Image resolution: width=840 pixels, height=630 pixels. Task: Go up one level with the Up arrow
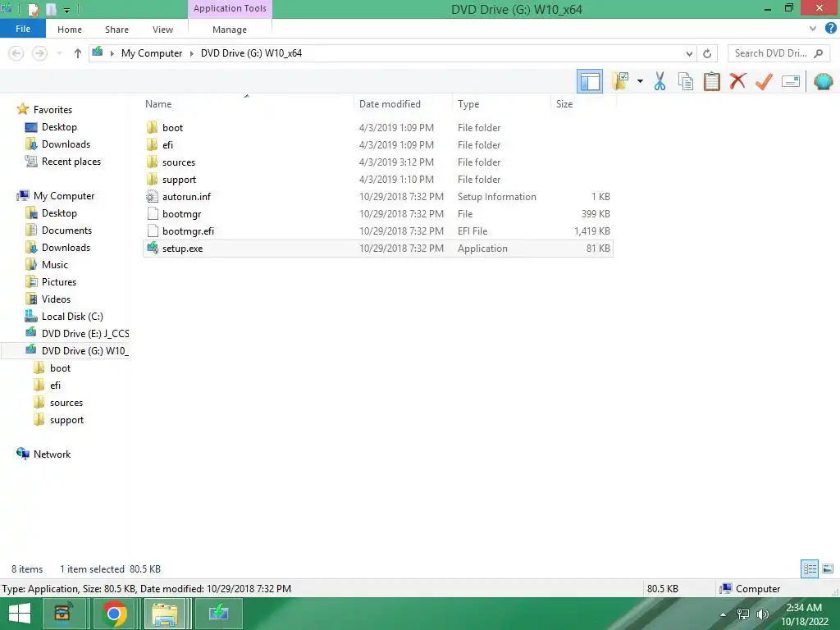78,53
